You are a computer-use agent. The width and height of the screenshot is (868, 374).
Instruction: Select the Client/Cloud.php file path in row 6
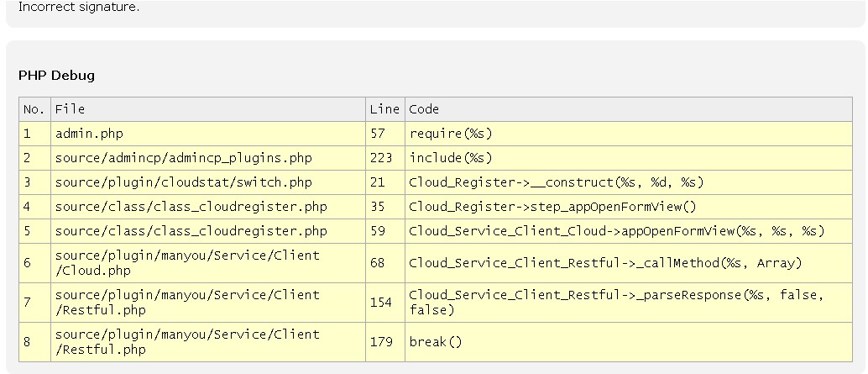tap(186, 263)
